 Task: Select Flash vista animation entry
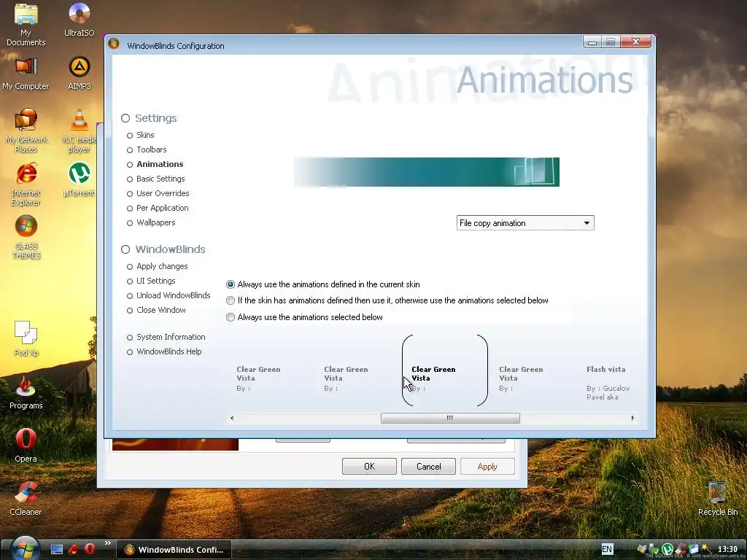[x=609, y=382]
